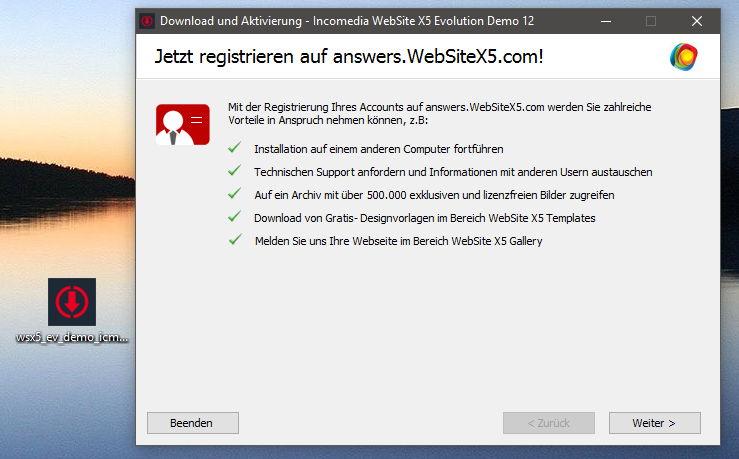Click checkmark beside Technischen Support anfordern
The image size is (739, 459).
(234, 171)
